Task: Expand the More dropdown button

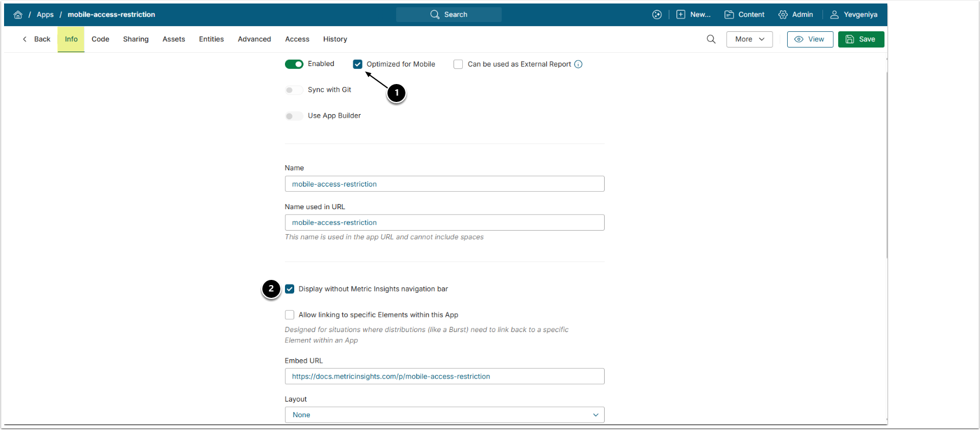Action: tap(749, 39)
